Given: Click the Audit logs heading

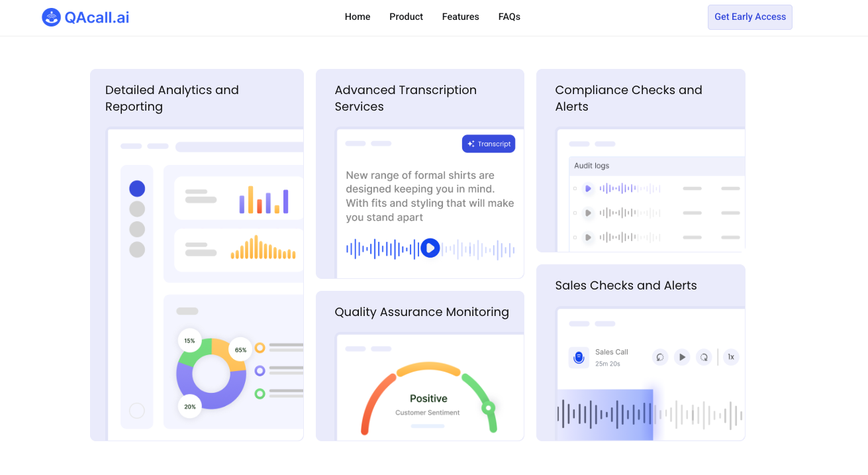Looking at the screenshot, I should 592,166.
